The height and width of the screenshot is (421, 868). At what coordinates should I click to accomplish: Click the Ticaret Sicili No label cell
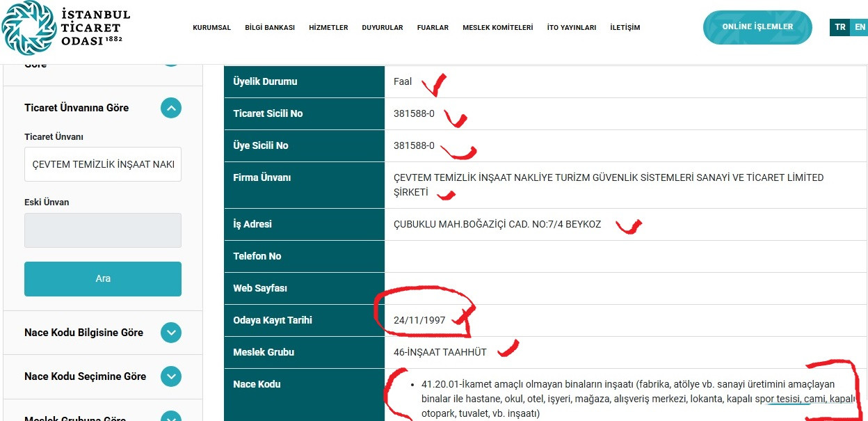click(304, 113)
